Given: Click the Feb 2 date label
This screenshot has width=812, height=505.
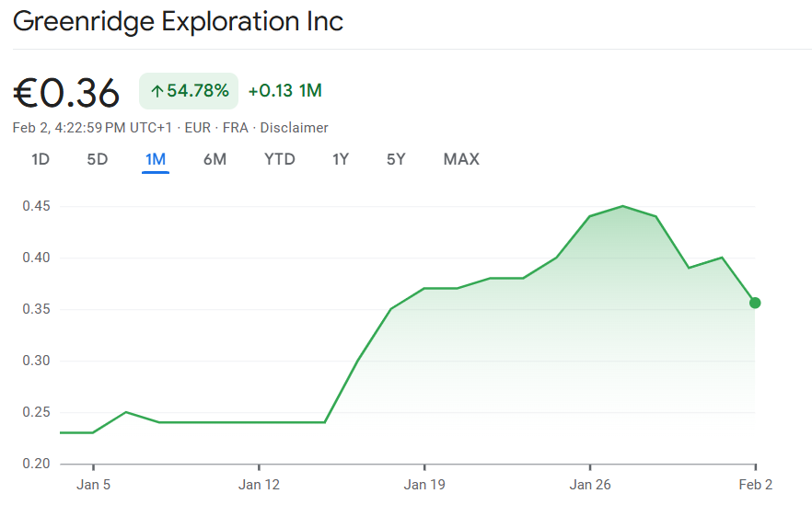Looking at the screenshot, I should pyautogui.click(x=756, y=484).
